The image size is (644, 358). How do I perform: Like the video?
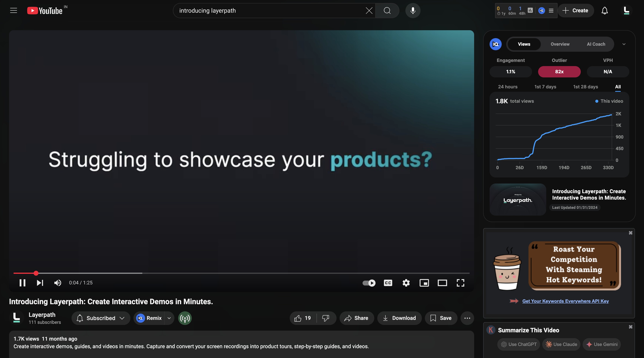click(303, 318)
